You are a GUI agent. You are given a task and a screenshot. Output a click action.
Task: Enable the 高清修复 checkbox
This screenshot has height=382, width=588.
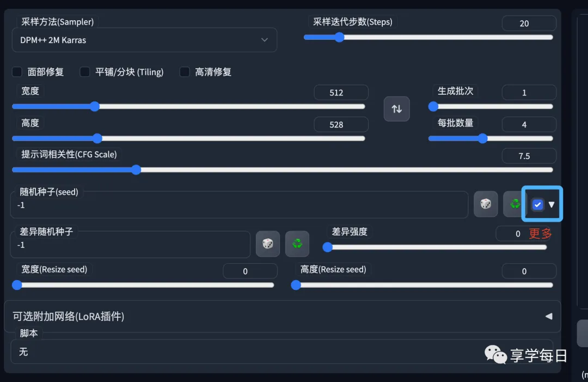coord(185,71)
